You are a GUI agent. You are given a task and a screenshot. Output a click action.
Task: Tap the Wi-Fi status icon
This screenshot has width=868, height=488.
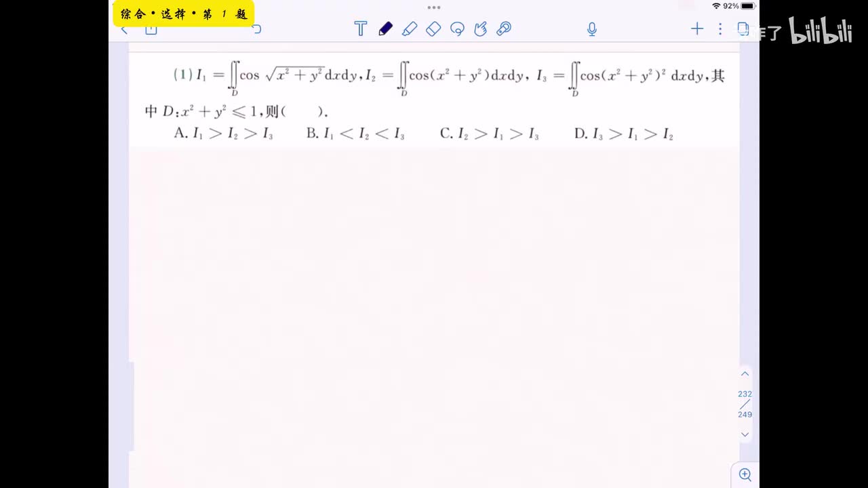coord(716,6)
